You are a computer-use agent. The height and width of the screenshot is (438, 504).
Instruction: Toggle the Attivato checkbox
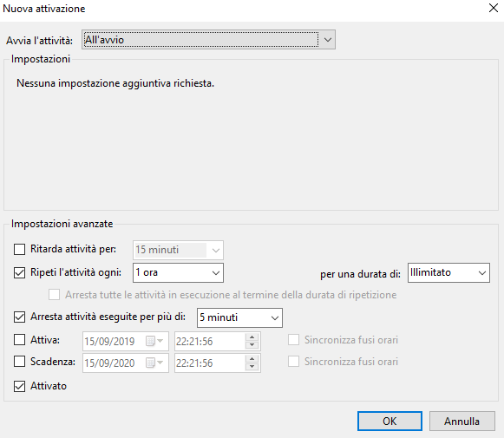click(20, 386)
